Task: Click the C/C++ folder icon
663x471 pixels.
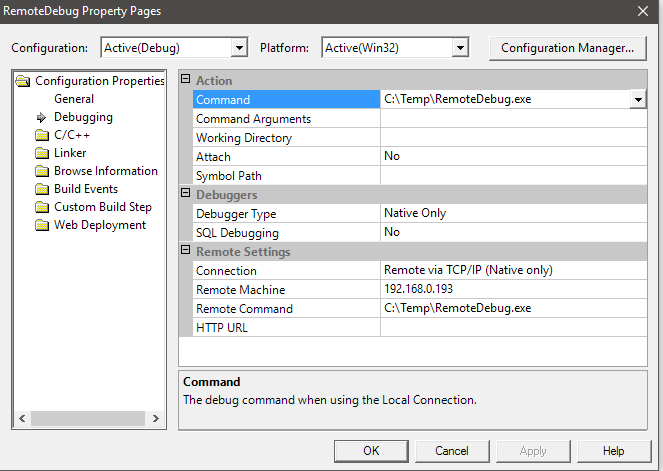Action: [42, 135]
